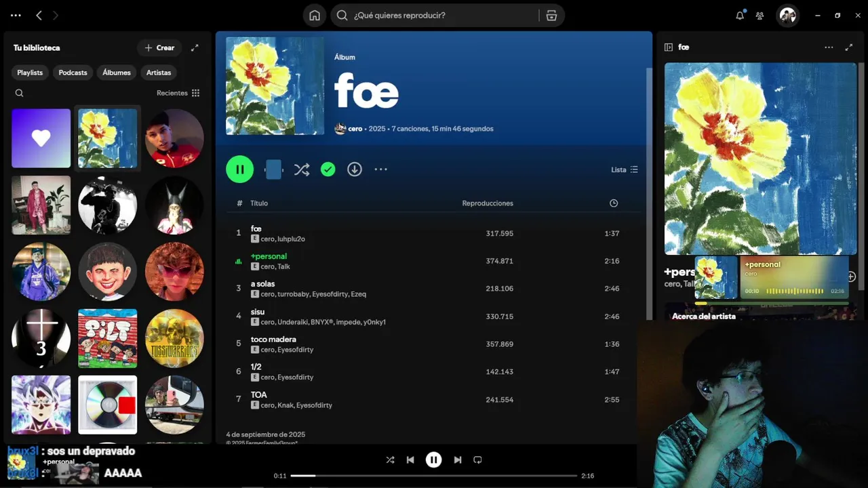
Task: Open artist link 'turrobaby'
Action: [x=293, y=294]
